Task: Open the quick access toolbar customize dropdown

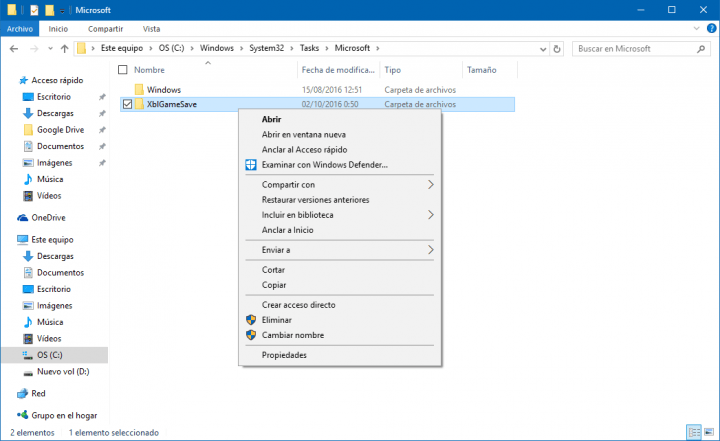Action: (x=62, y=11)
